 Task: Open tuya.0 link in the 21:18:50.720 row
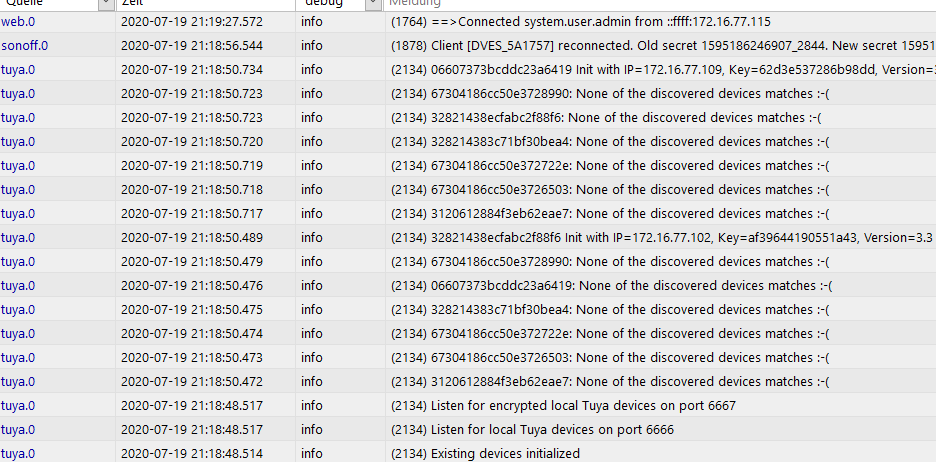[x=18, y=141]
